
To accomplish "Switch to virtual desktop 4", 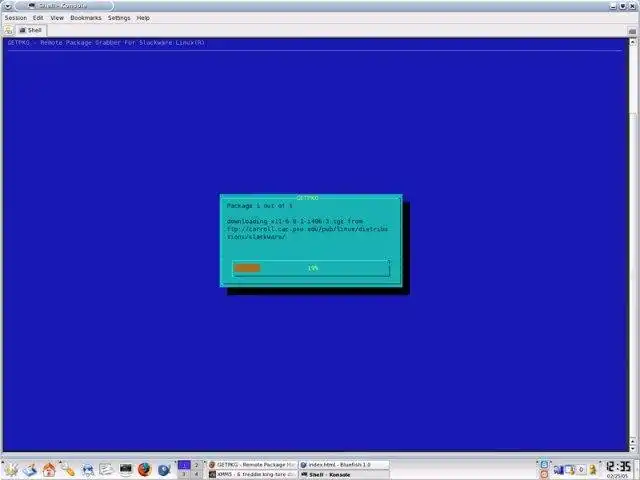I will click(196, 474).
